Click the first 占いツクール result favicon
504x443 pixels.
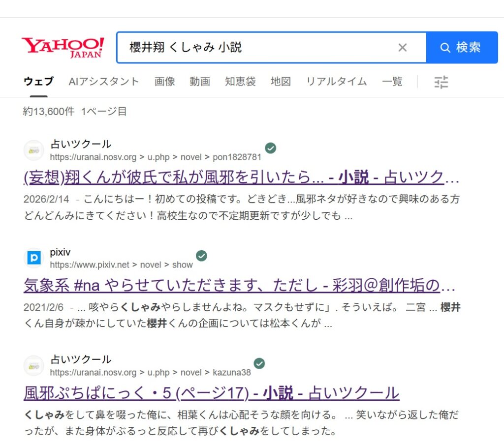(34, 150)
